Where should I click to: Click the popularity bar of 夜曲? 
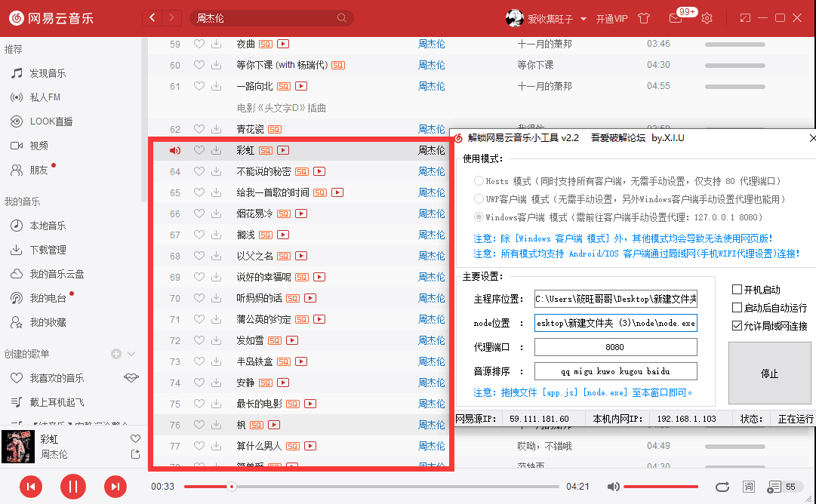pyautogui.click(x=734, y=45)
